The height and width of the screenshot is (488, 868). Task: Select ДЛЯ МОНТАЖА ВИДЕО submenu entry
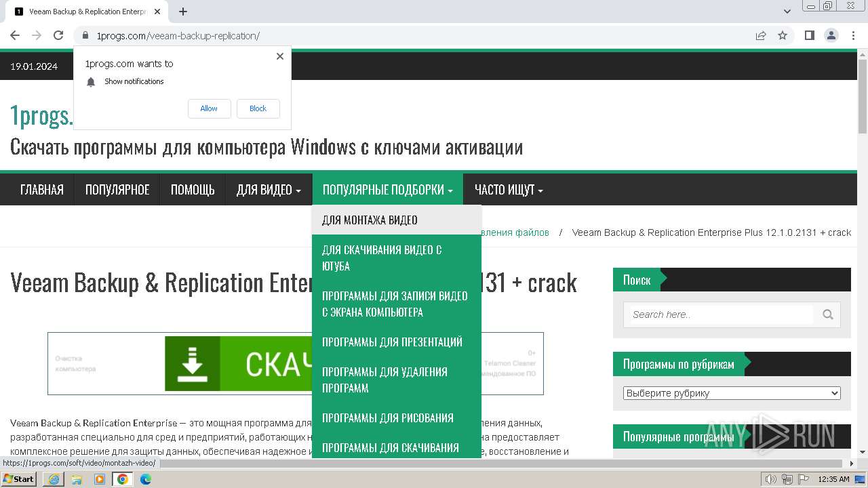(x=397, y=220)
